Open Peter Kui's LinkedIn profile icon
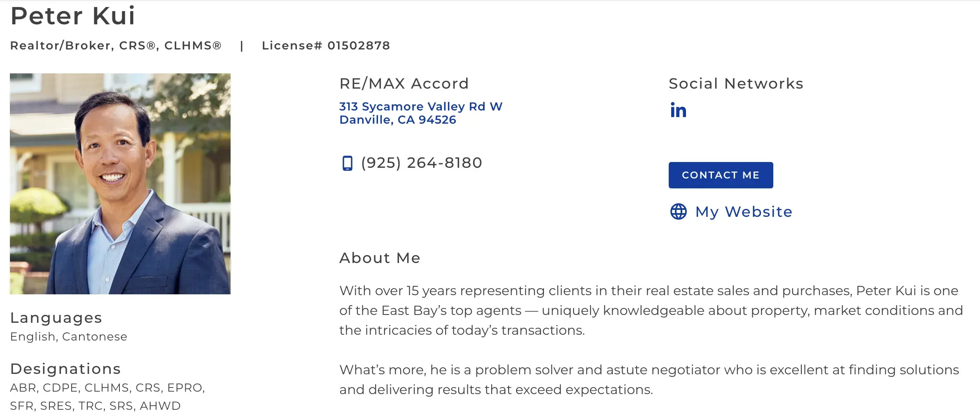Screen dimensions: 980x418 click(x=678, y=110)
